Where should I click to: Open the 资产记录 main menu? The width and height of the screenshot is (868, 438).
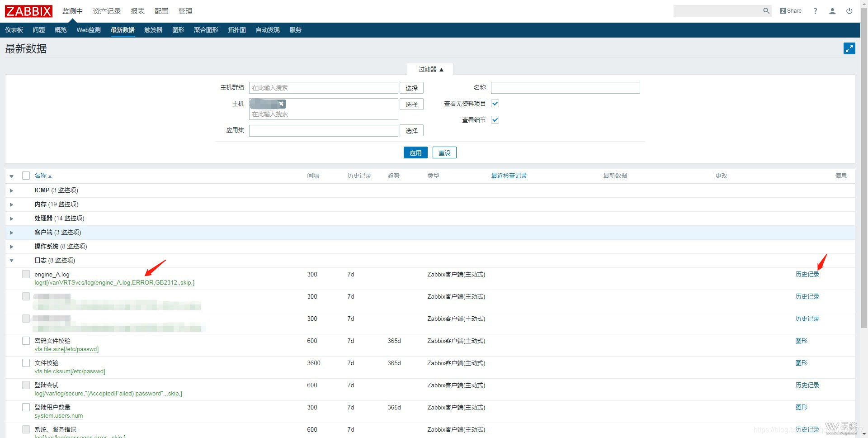107,11
